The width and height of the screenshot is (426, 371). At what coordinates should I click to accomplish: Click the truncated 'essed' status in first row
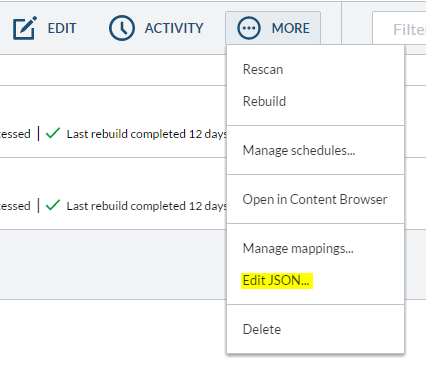[15, 134]
